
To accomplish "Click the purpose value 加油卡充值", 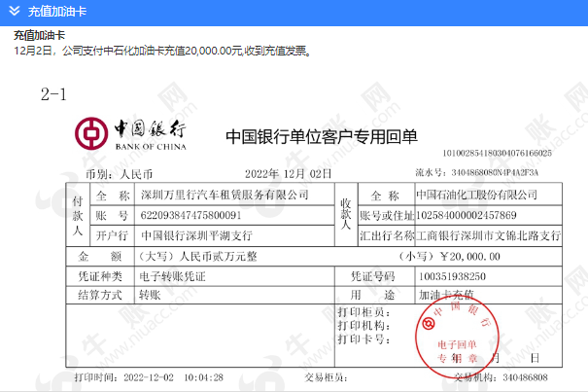I will (446, 295).
